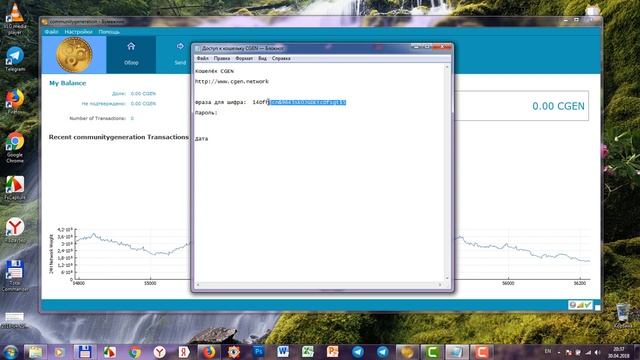
Task: Open Yandex browser Y icon in taskbar
Action: point(159,352)
